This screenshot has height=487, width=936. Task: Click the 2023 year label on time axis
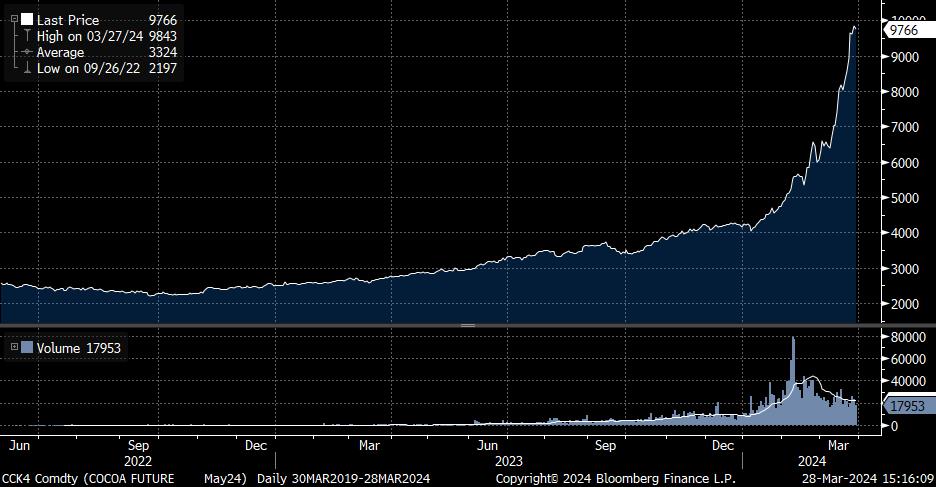(509, 463)
